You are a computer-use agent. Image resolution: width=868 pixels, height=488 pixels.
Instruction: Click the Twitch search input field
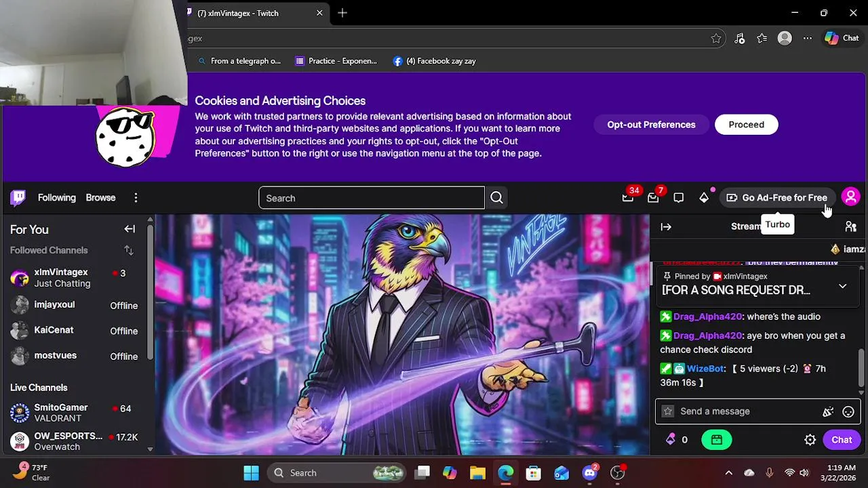(x=372, y=198)
